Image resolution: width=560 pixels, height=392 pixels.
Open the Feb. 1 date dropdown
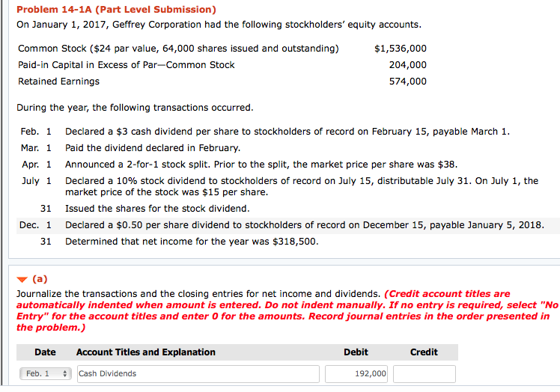[45, 373]
